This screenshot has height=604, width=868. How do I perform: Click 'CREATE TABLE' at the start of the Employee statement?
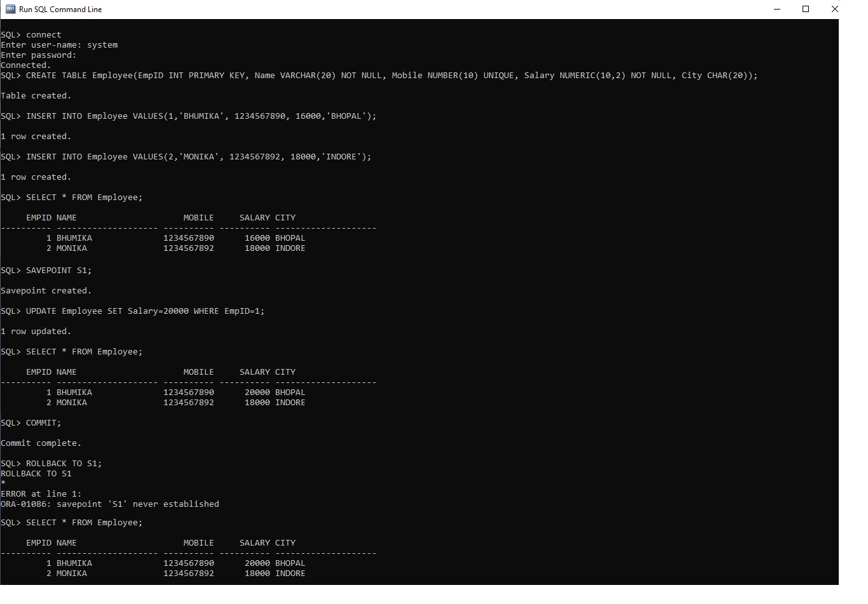pos(57,76)
